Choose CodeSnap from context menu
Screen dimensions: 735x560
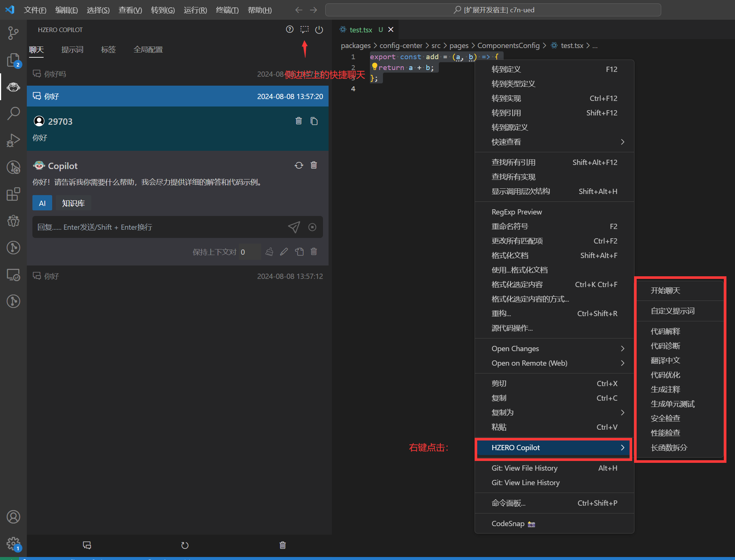(x=554, y=524)
